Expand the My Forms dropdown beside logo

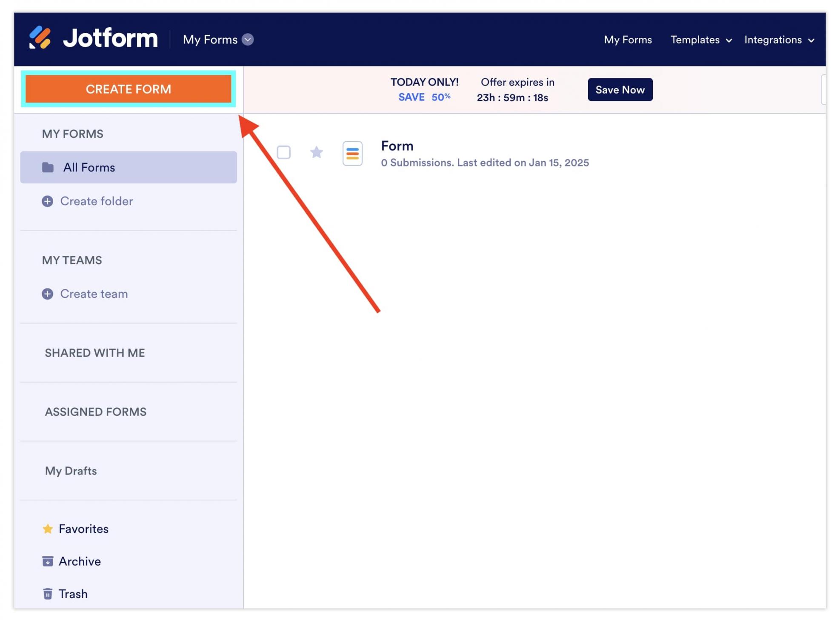click(x=248, y=40)
